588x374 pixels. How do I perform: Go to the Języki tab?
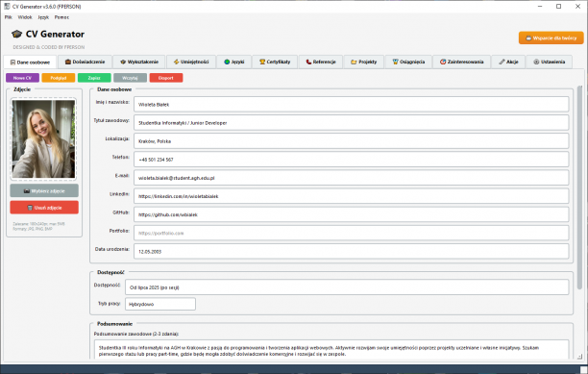point(234,62)
